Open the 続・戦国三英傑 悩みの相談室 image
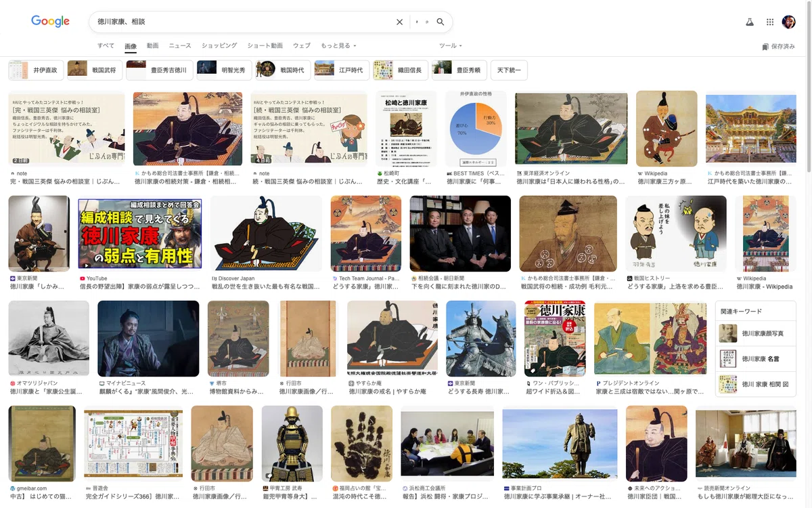This screenshot has height=508, width=812. [x=309, y=129]
